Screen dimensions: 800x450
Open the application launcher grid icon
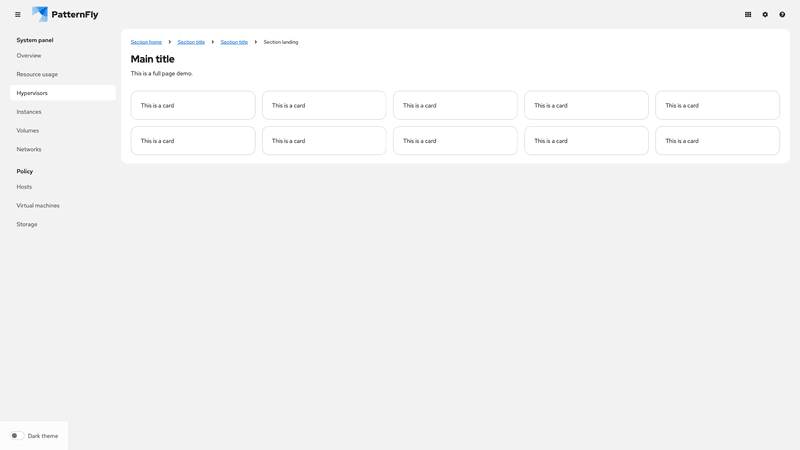[x=748, y=15]
